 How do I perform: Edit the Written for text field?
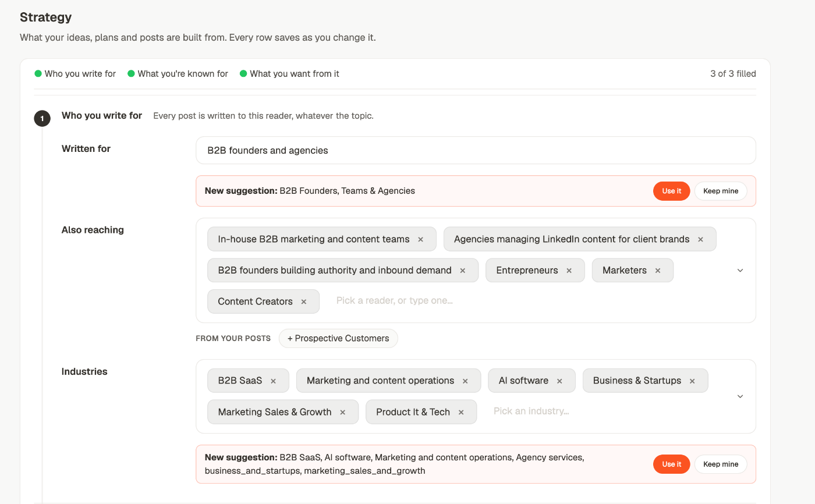click(x=476, y=150)
